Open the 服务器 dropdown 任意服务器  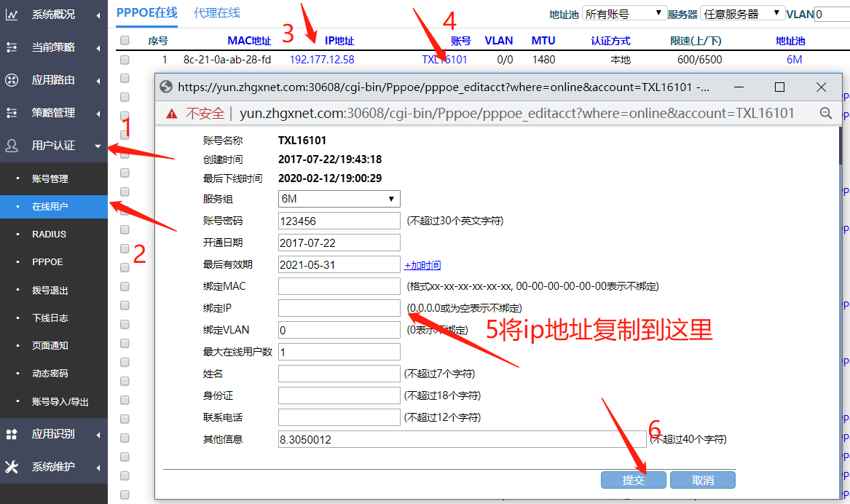pos(741,14)
